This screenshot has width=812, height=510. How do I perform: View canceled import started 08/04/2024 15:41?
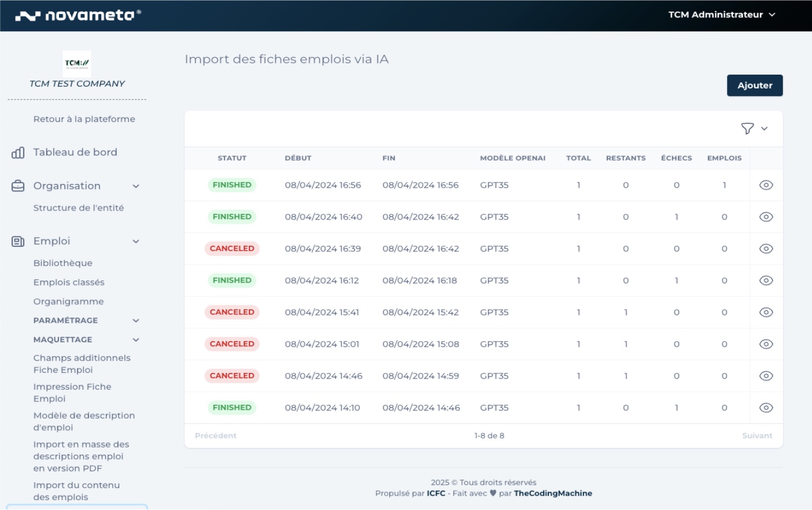(766, 312)
